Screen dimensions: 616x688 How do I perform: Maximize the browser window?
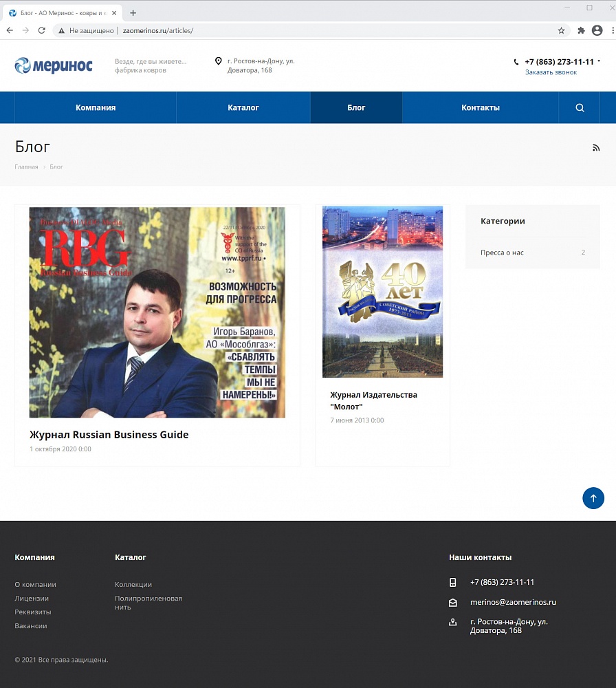click(x=590, y=8)
